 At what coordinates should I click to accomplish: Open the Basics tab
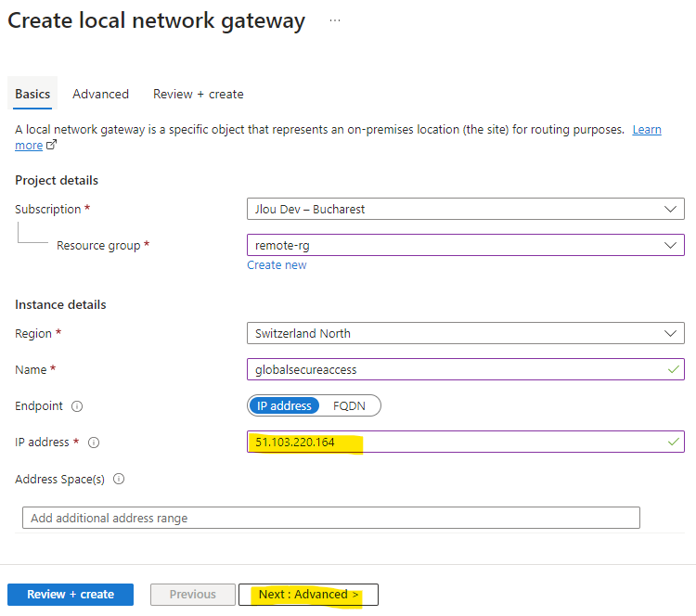32,94
